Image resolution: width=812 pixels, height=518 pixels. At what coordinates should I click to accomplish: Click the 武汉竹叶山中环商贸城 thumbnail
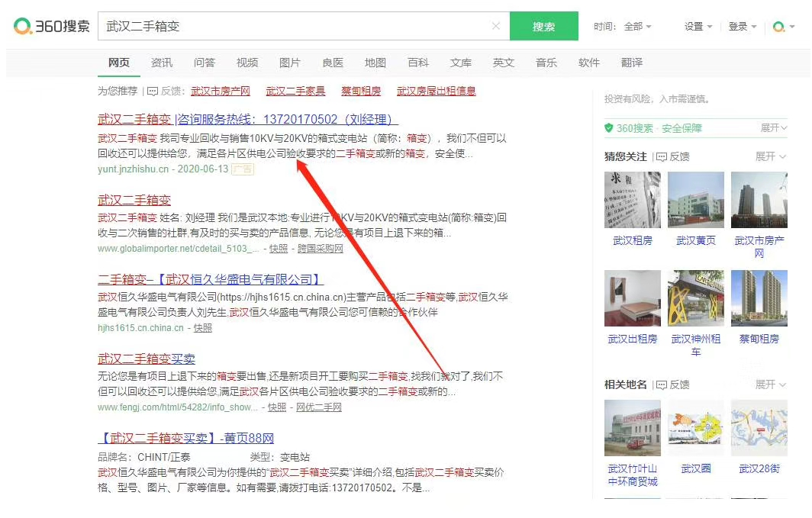click(633, 427)
